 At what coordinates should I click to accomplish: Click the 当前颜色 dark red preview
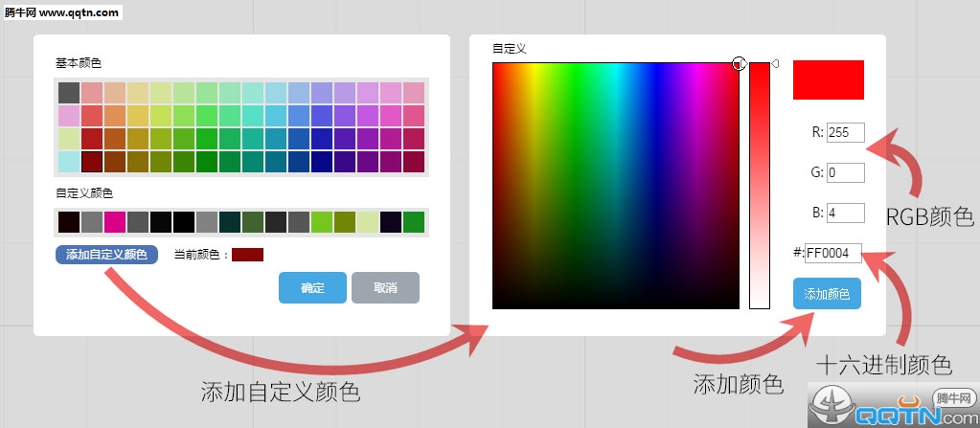(x=247, y=255)
